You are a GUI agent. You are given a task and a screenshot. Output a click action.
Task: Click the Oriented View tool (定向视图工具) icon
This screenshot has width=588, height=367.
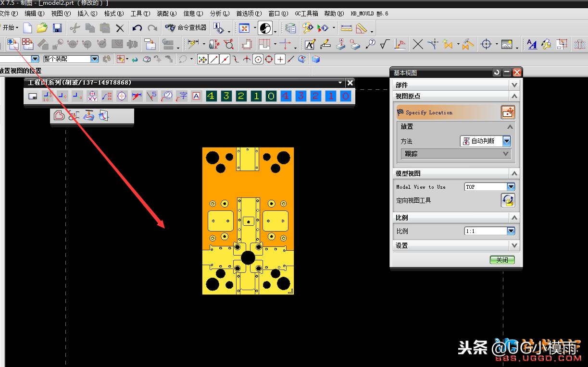pos(508,200)
